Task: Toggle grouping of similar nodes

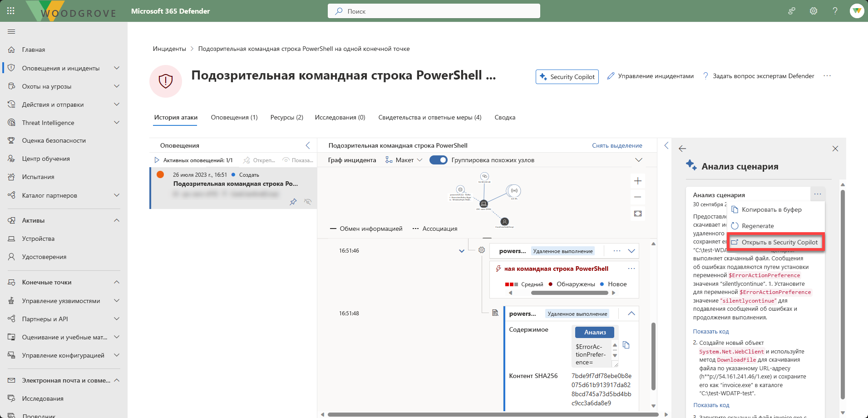Action: pyautogui.click(x=438, y=160)
